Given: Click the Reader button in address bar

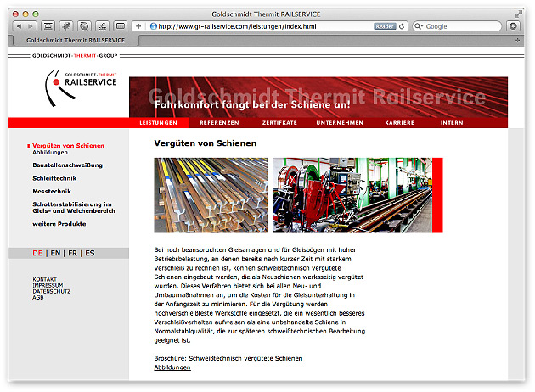Looking at the screenshot, I should point(385,26).
